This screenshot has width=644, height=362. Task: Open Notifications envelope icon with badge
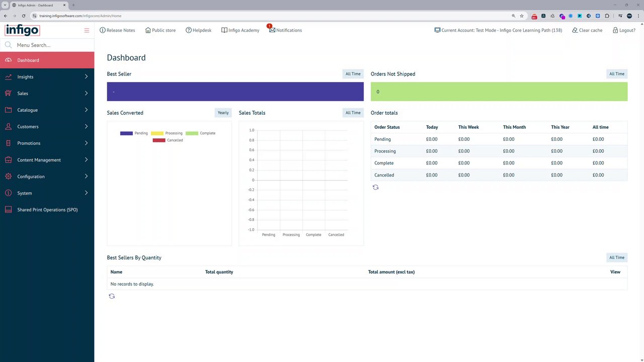[x=272, y=30]
